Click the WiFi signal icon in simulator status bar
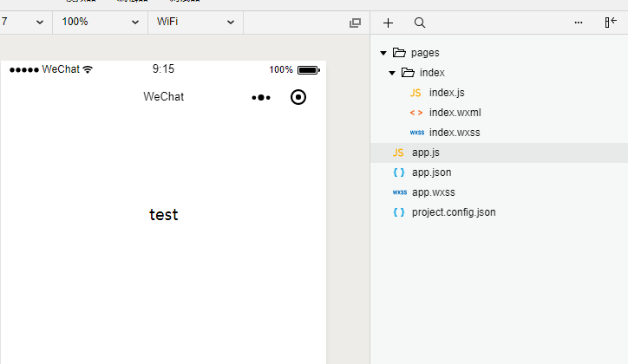The image size is (628, 364). coord(88,69)
